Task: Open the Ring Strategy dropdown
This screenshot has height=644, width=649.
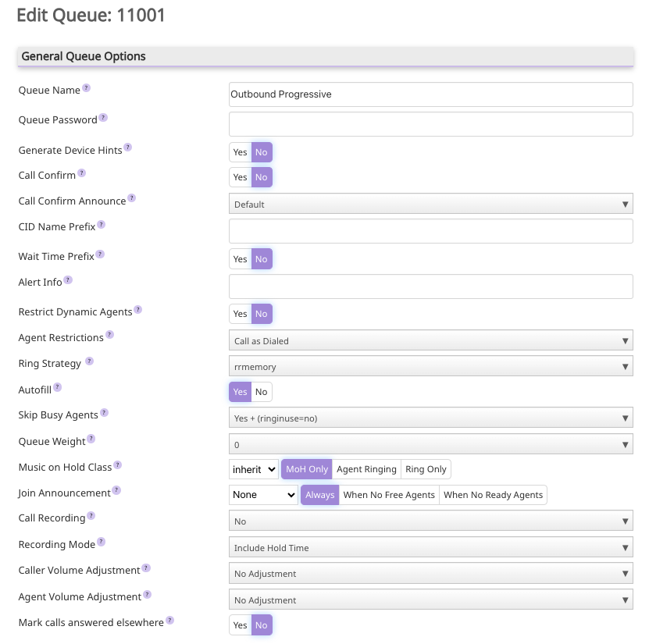Action: coord(430,366)
